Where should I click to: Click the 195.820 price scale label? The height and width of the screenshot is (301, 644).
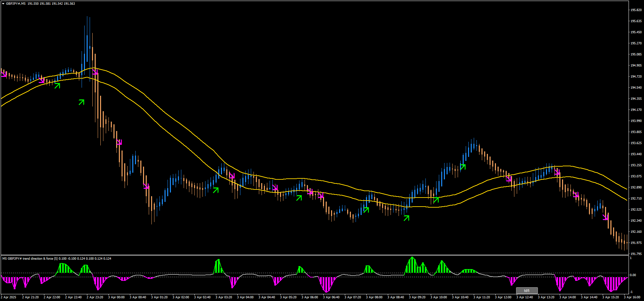coord(636,10)
